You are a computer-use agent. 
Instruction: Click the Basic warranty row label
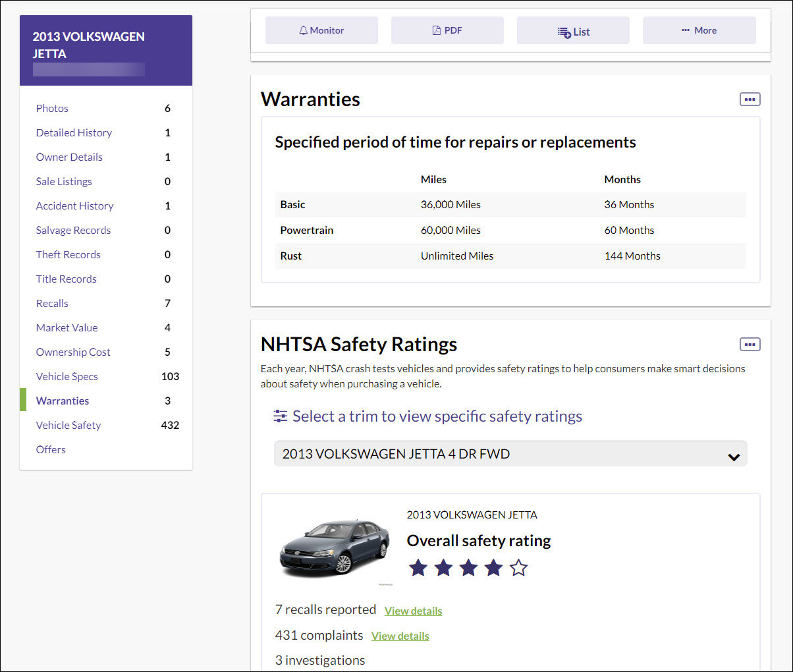[x=292, y=204]
